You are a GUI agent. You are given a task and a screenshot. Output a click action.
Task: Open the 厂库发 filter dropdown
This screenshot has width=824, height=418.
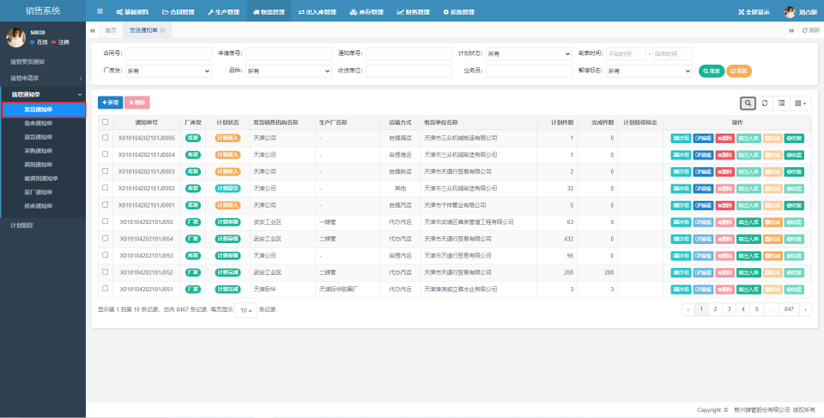(168, 71)
